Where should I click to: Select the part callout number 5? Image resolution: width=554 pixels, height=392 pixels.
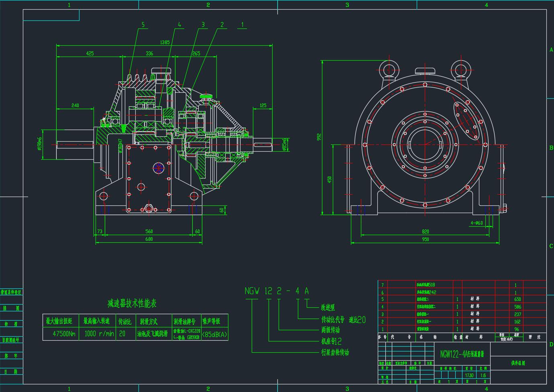pos(143,25)
